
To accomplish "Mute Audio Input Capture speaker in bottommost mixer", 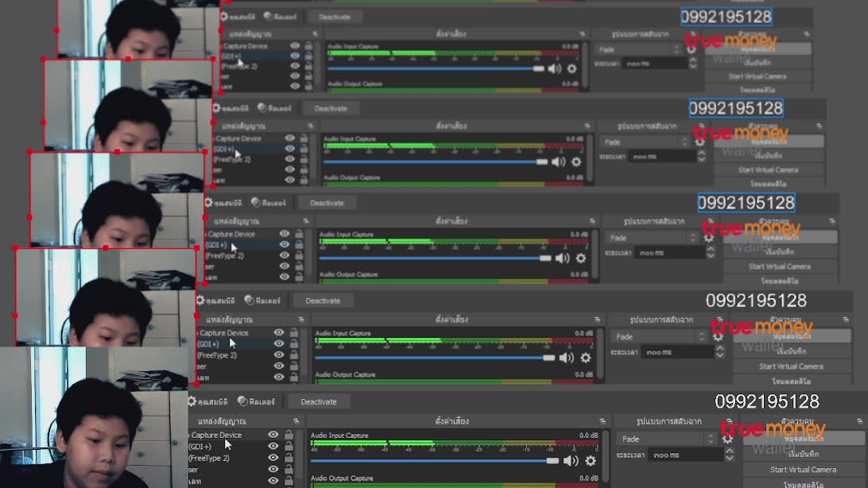I will pyautogui.click(x=571, y=461).
